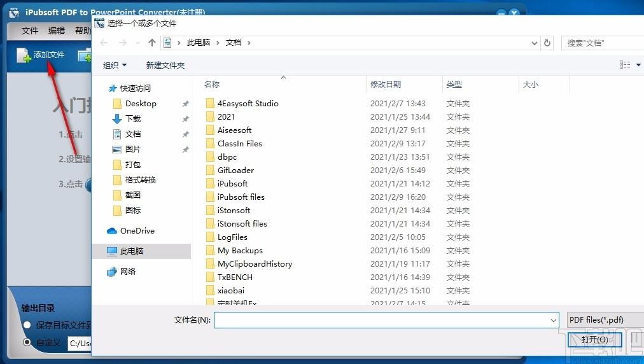
Task: Select the TxBENCH folder
Action: tap(235, 277)
